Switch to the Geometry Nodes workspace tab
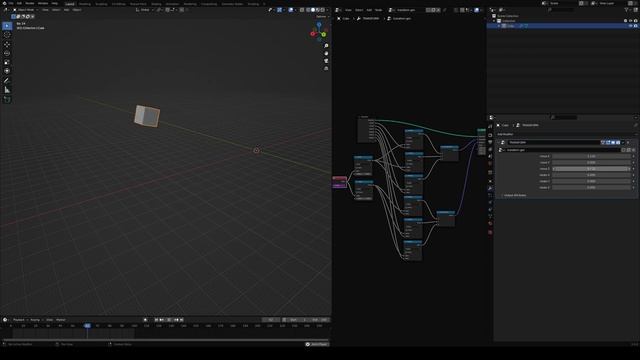 coord(232,4)
